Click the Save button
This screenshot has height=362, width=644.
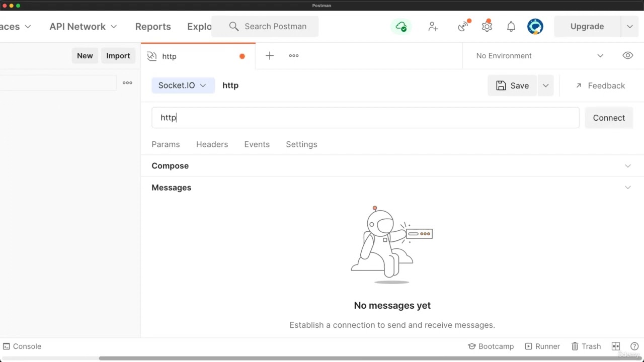click(513, 86)
